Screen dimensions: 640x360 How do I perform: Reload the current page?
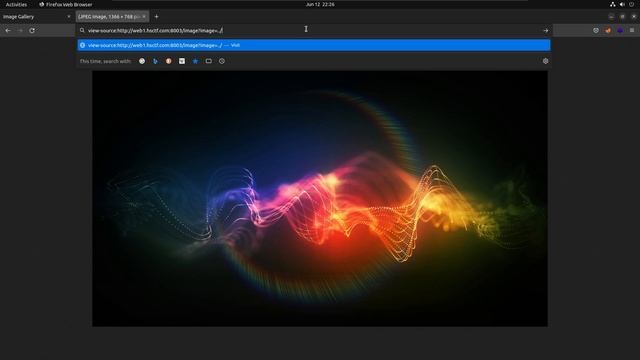32,31
